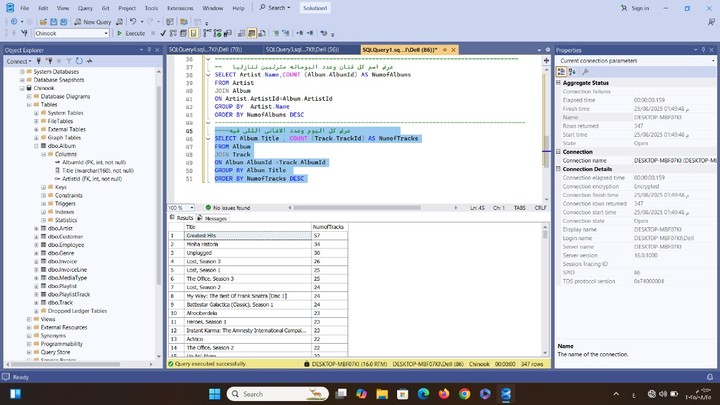Refresh the Object Explorer tree

coord(79,61)
